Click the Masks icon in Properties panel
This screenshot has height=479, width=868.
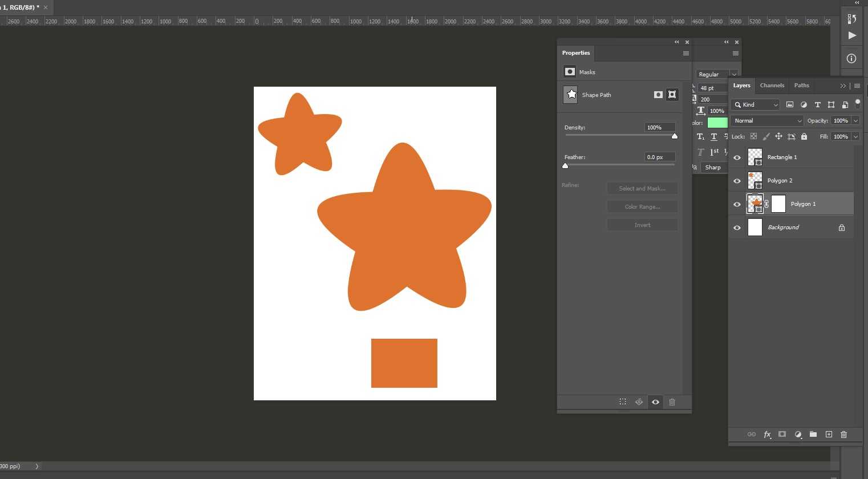click(570, 72)
